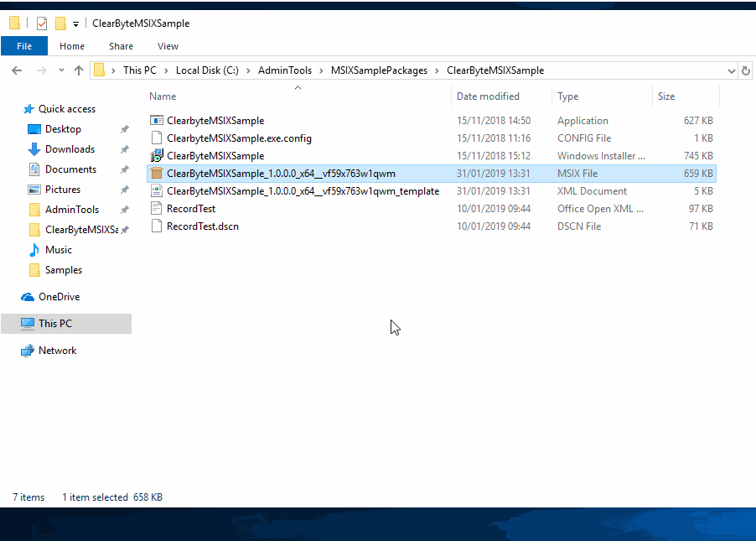
Task: Open Documents in the navigation pane
Action: coord(71,169)
